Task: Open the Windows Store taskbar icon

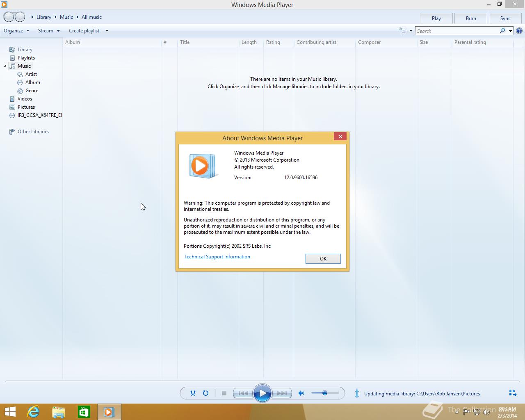Action: tap(84, 412)
